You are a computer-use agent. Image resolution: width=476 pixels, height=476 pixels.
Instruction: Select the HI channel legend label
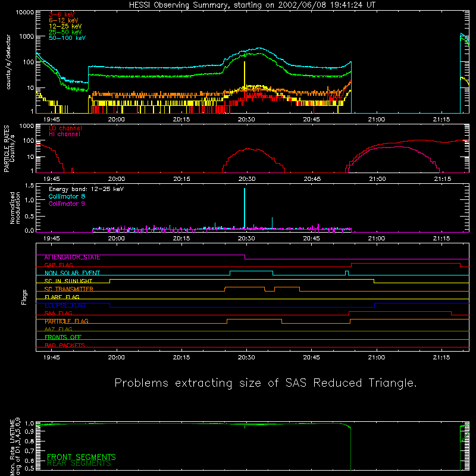64,134
